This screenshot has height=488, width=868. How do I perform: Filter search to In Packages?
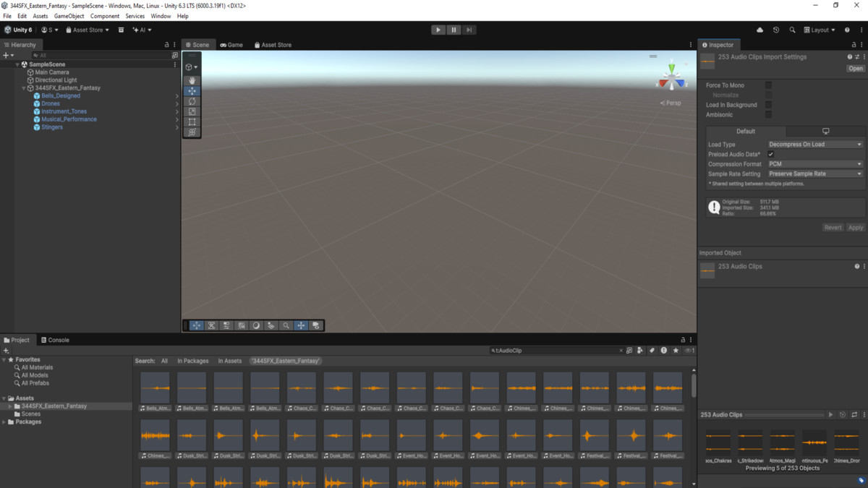[x=193, y=361]
